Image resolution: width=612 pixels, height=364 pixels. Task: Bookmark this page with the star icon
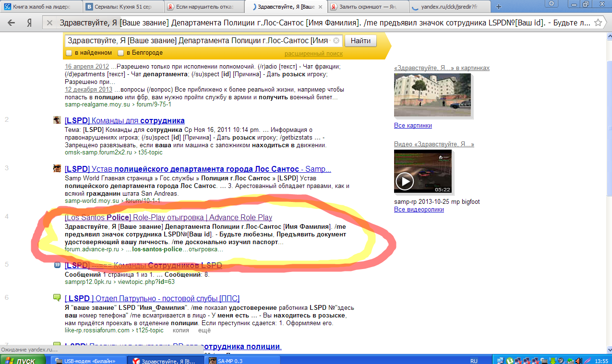[598, 23]
